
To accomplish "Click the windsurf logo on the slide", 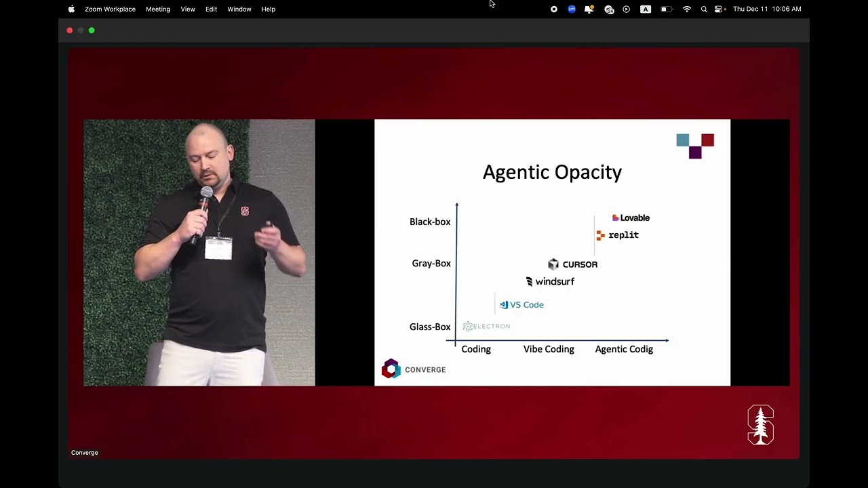I will pos(550,281).
